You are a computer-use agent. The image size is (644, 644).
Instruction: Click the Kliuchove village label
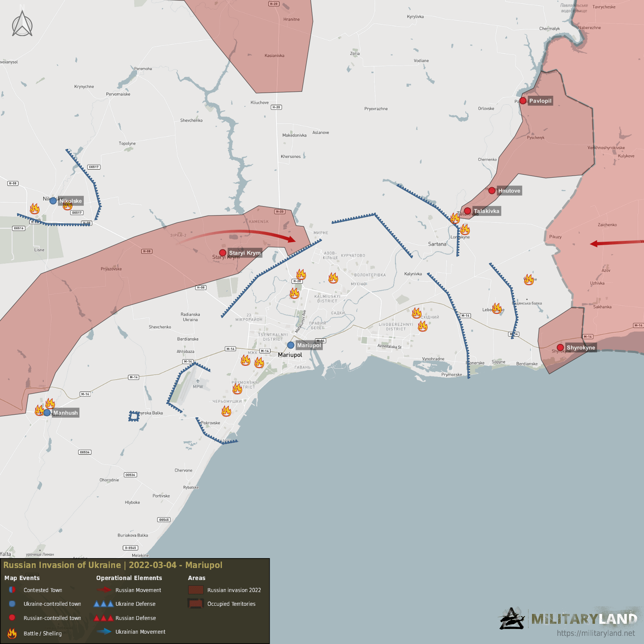click(x=260, y=103)
